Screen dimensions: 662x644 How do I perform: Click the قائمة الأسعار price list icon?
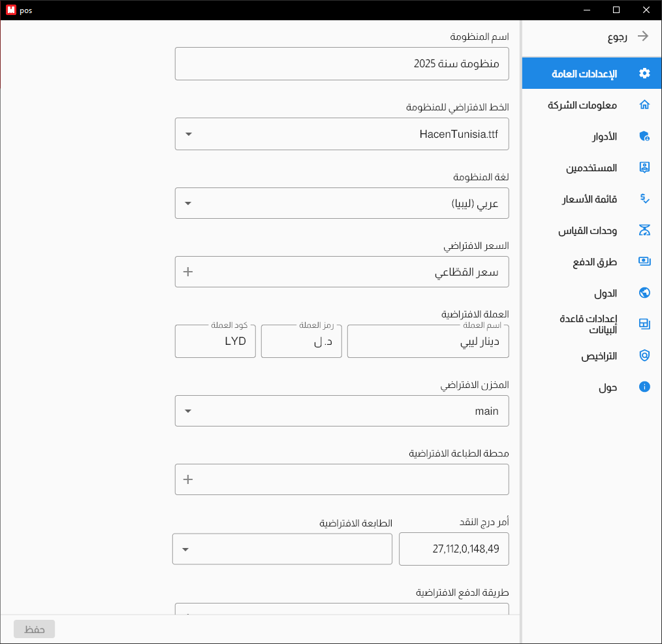click(x=644, y=199)
